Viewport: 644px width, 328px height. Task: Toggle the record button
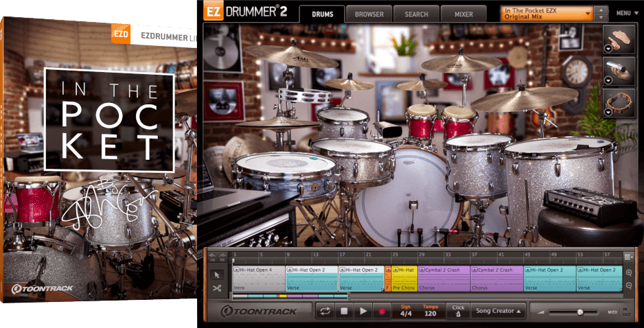pos(382,311)
